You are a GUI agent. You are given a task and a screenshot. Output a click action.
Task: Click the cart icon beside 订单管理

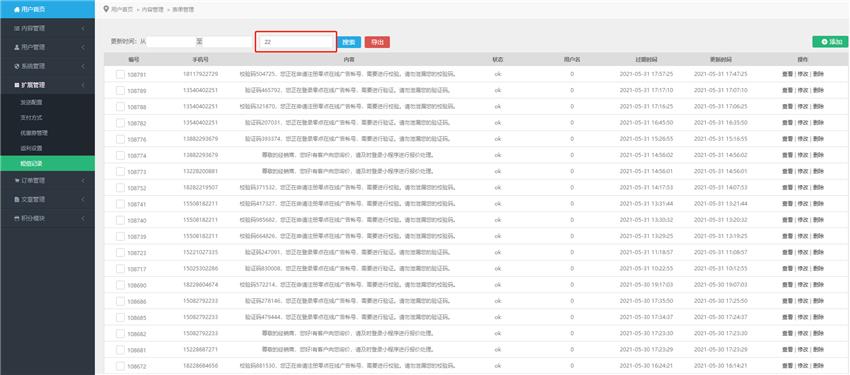(16, 180)
